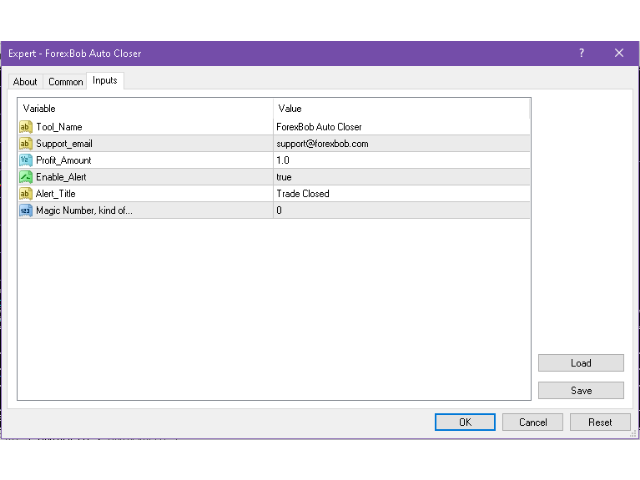The width and height of the screenshot is (640, 480).
Task: Click the Variable column header
Action: click(145, 109)
